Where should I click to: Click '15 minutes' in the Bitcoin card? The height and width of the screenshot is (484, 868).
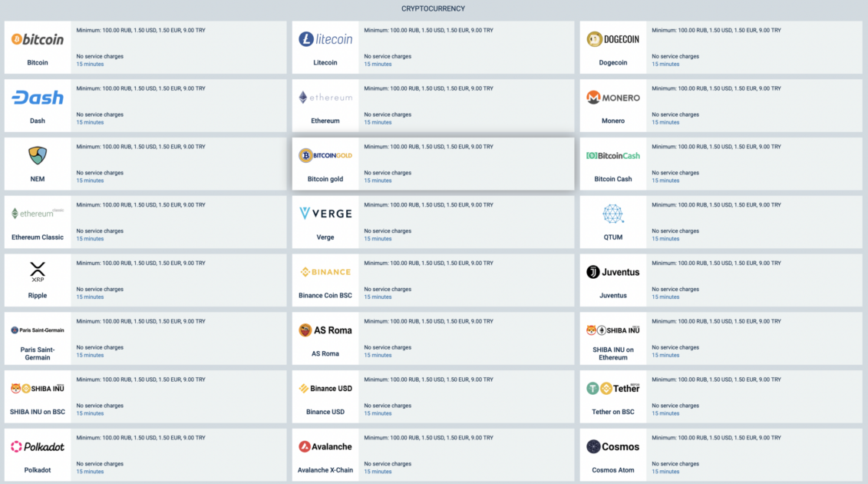tap(91, 65)
